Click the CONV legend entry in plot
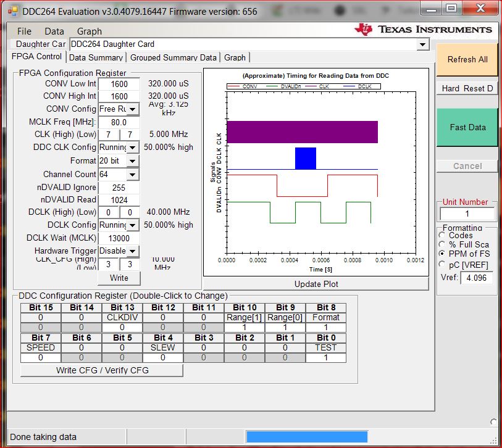Screen dimensions: 502x448 [x=243, y=86]
